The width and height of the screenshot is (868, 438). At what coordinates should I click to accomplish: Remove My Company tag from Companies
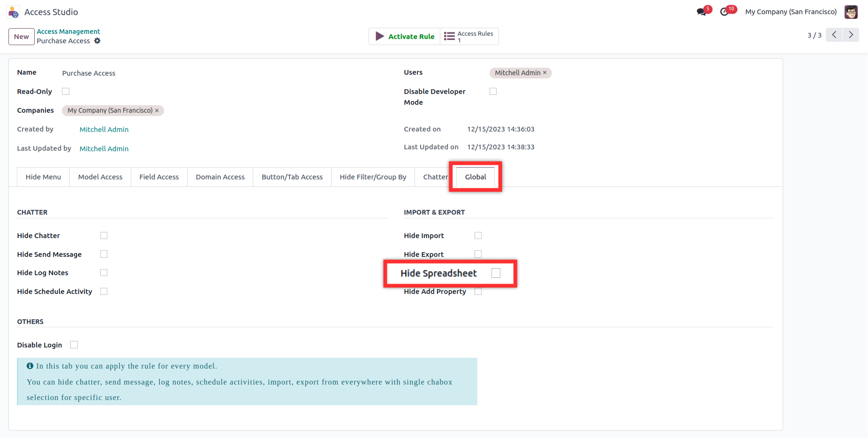[157, 110]
